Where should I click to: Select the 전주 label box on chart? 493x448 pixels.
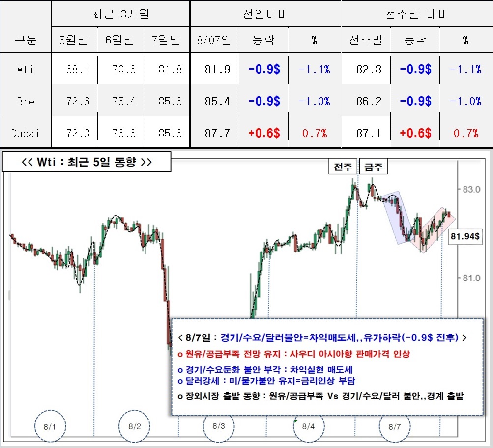point(343,166)
